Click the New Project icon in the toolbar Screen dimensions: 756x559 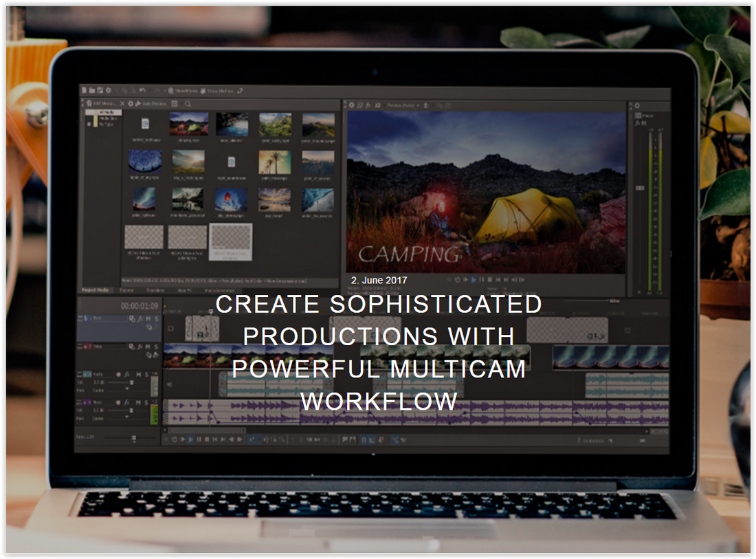85,91
